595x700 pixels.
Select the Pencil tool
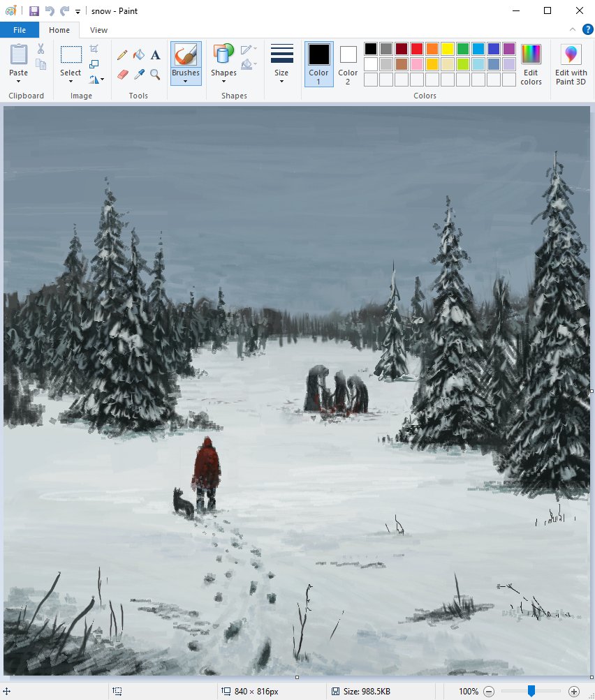[122, 55]
